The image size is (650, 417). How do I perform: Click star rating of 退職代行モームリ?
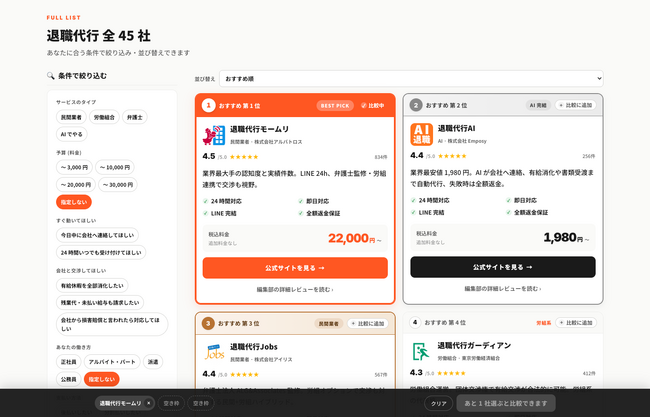click(244, 157)
